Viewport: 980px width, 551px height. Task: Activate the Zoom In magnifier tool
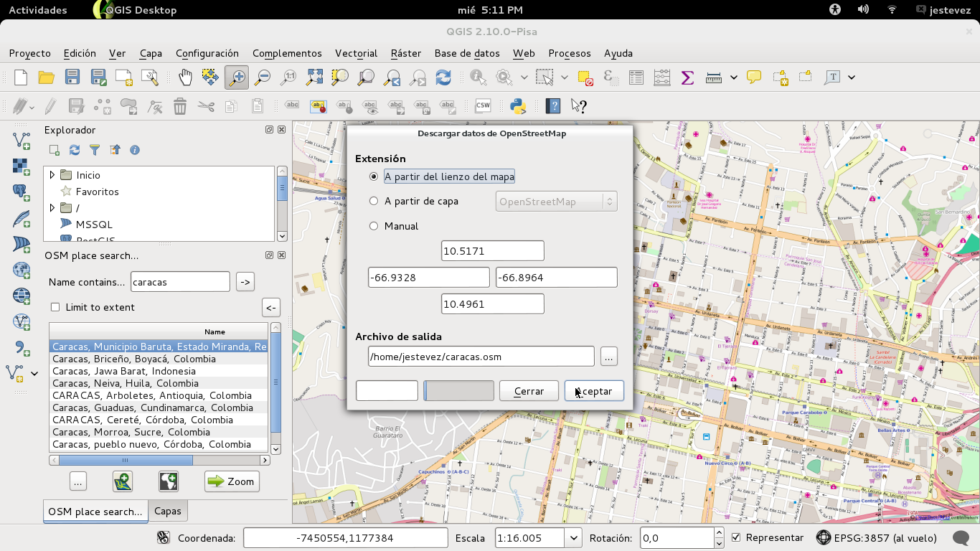pos(236,77)
